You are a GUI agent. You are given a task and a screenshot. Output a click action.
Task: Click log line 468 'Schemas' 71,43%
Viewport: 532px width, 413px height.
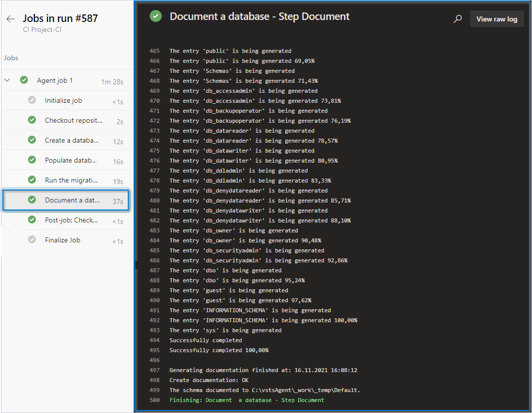point(244,81)
